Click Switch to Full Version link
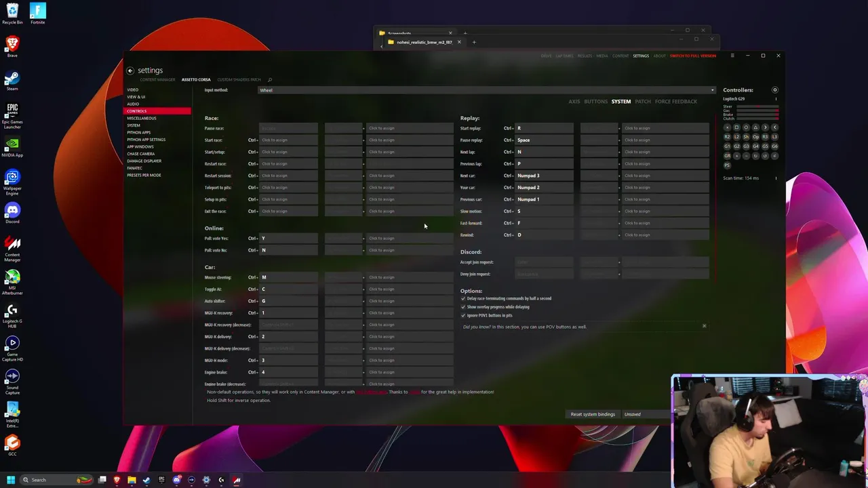The height and width of the screenshot is (488, 868). [693, 56]
